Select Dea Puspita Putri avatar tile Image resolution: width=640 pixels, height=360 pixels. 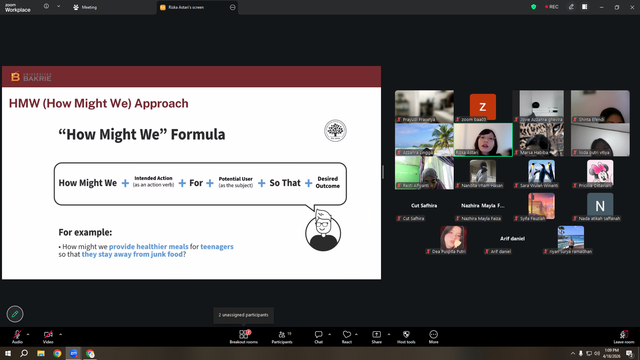point(453,239)
